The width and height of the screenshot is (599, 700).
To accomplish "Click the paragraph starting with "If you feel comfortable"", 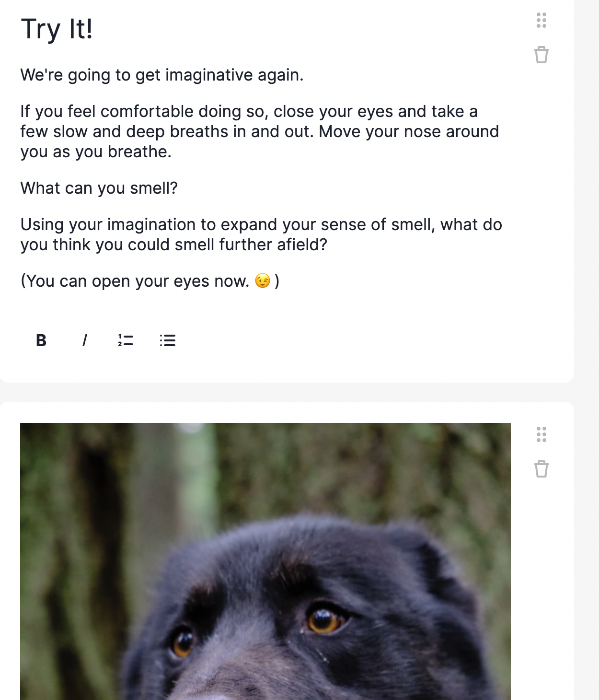I will (260, 131).
